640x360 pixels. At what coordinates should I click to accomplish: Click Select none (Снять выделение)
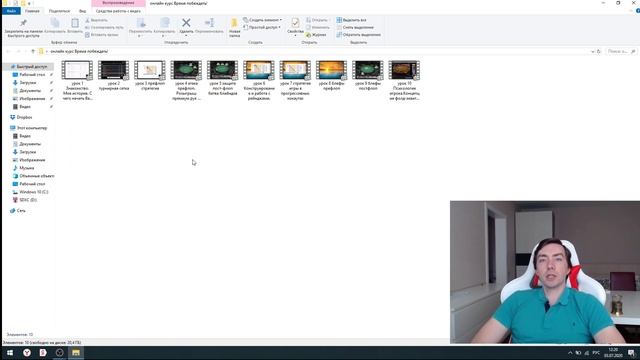[x=355, y=27]
